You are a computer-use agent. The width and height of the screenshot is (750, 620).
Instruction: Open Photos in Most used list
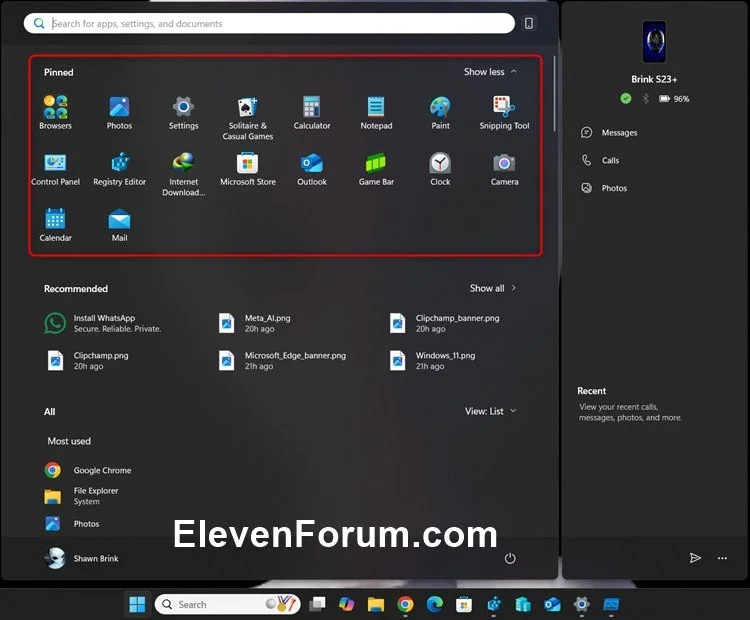click(x=72, y=524)
